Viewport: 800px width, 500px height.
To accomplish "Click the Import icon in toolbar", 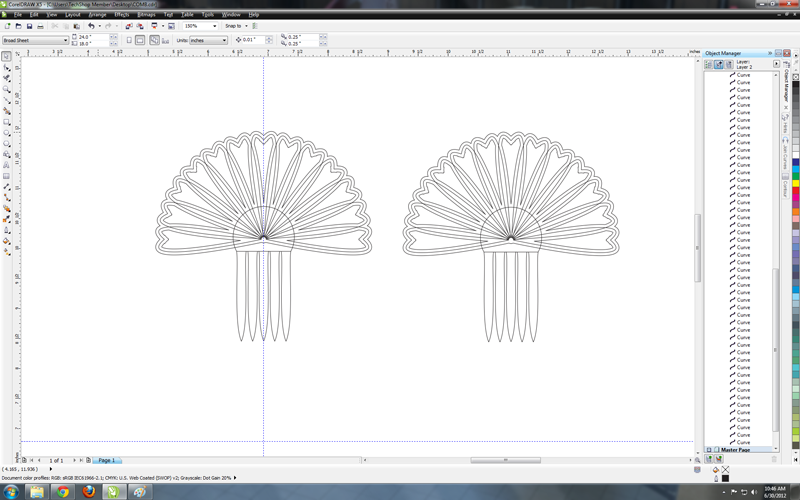I will point(129,26).
